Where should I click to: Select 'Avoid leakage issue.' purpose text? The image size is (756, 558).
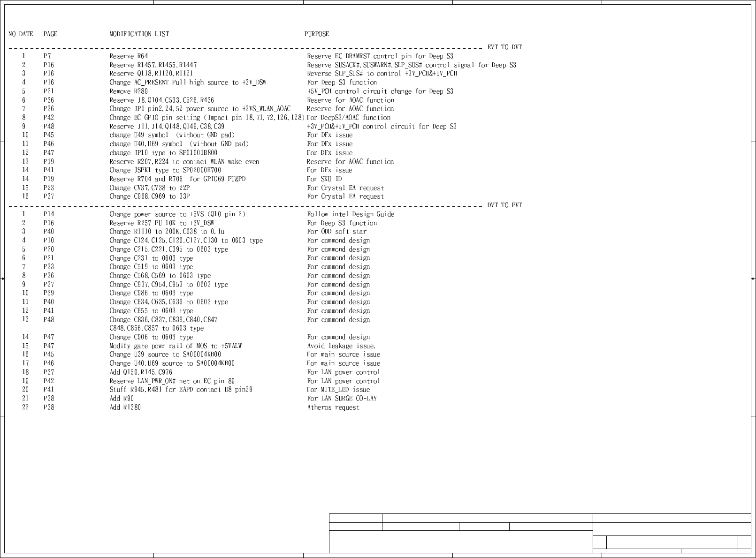[341, 346]
